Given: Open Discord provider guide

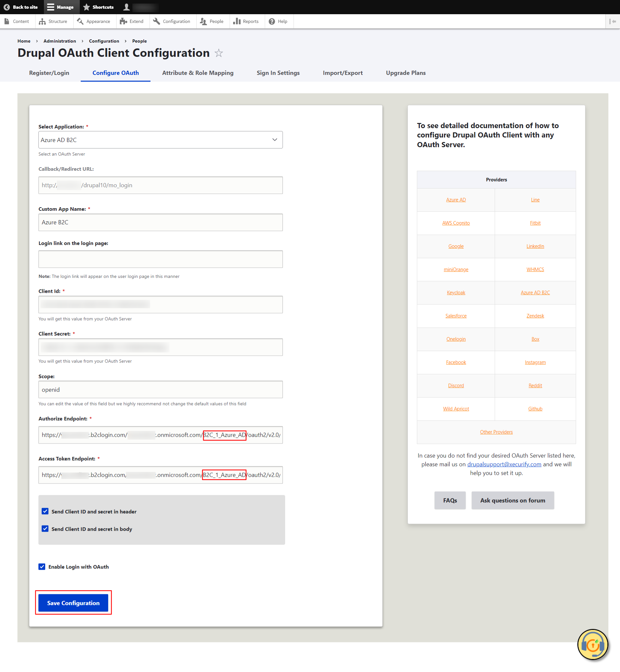Looking at the screenshot, I should pos(456,386).
